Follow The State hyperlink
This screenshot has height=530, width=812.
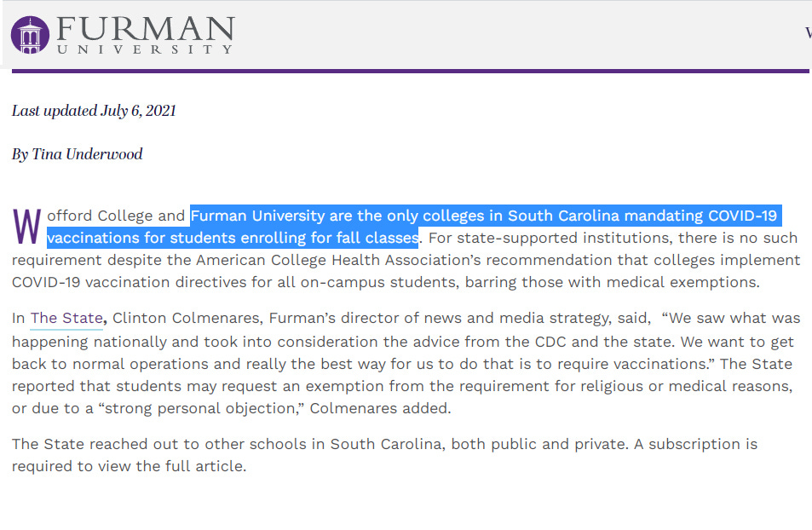pyautogui.click(x=66, y=318)
